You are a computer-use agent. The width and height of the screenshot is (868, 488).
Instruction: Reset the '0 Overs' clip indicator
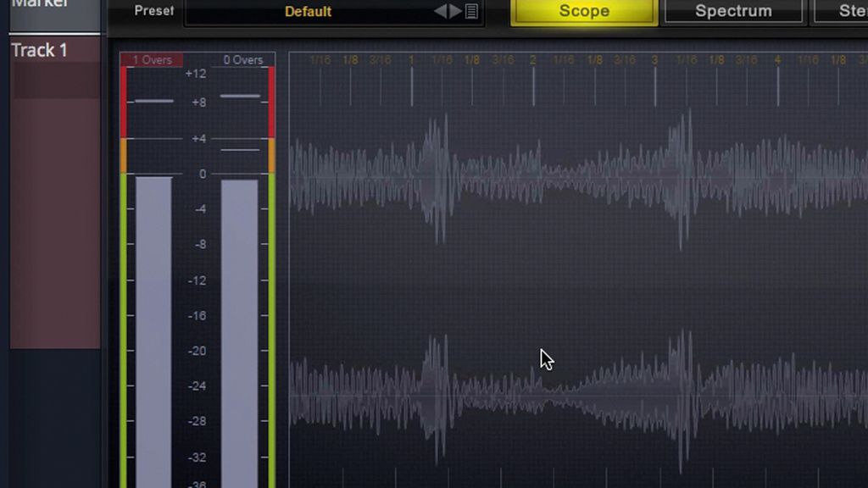(242, 60)
